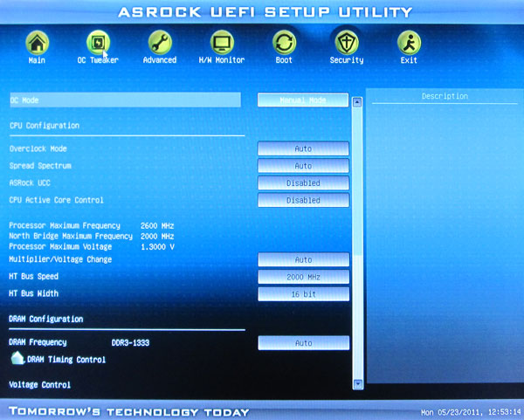The width and height of the screenshot is (524, 420).
Task: Change HT Bus Speed 2000 MHz value
Action: tap(303, 277)
